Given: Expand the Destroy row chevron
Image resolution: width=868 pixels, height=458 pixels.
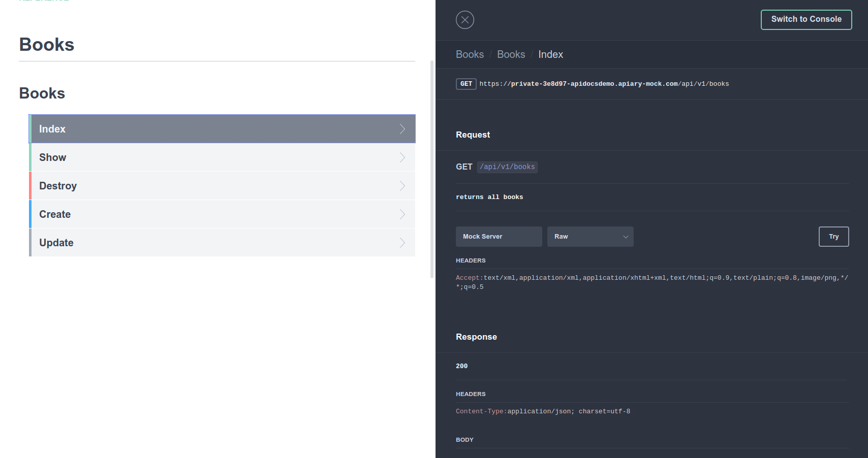Looking at the screenshot, I should [x=402, y=186].
